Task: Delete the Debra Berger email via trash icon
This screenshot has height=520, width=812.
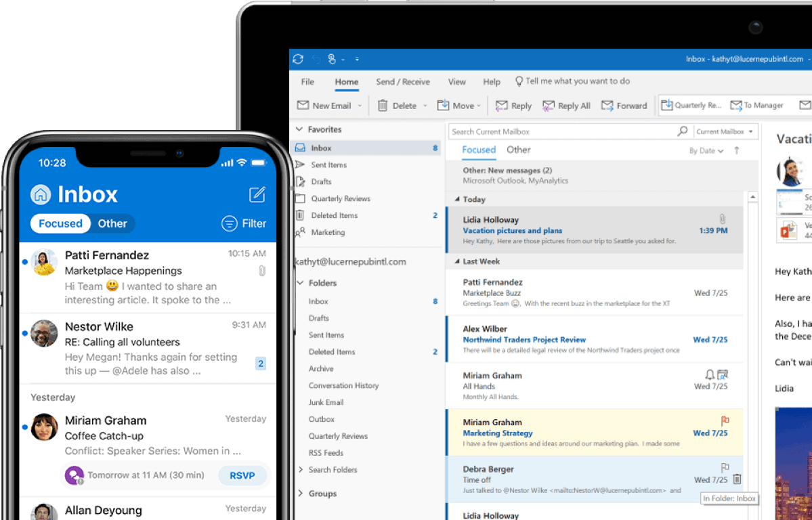Action: (738, 479)
